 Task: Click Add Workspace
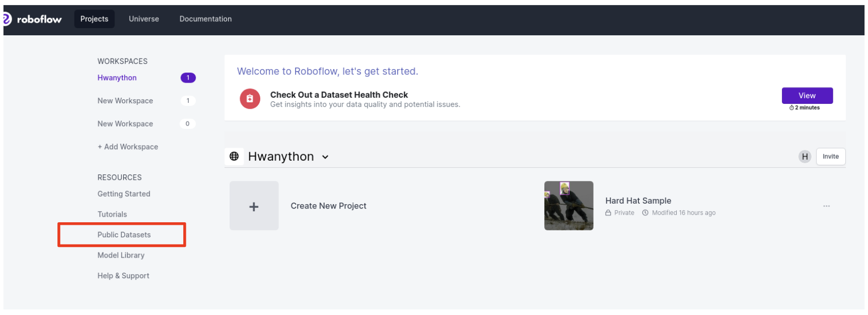pos(128,147)
